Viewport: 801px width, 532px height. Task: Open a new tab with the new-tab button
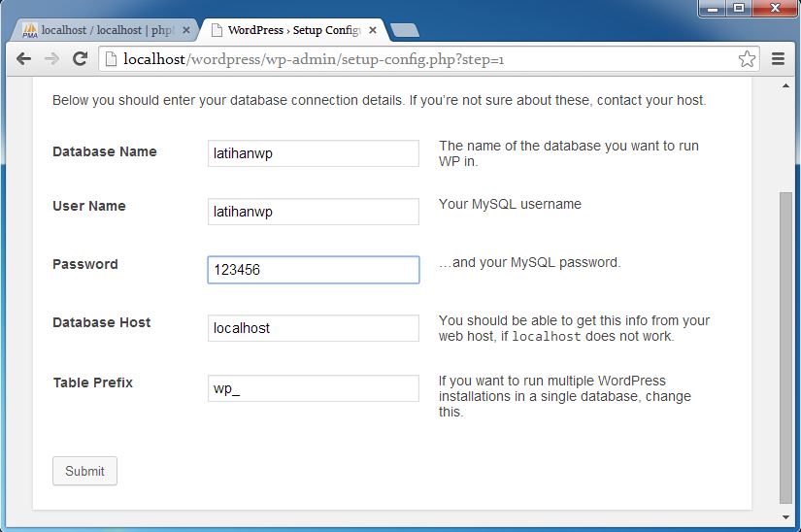tap(405, 30)
